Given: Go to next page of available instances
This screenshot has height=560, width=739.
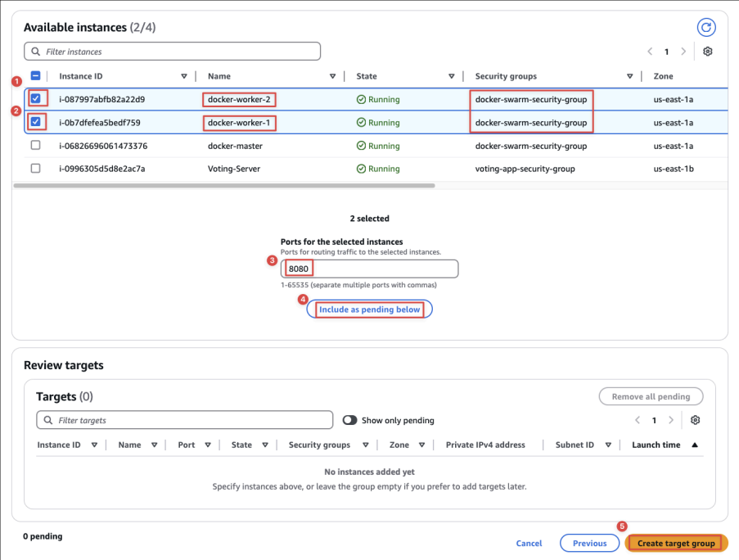Looking at the screenshot, I should (683, 52).
